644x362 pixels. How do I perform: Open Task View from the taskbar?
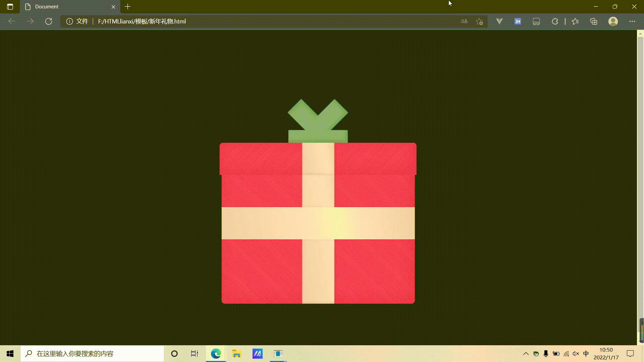(x=194, y=354)
